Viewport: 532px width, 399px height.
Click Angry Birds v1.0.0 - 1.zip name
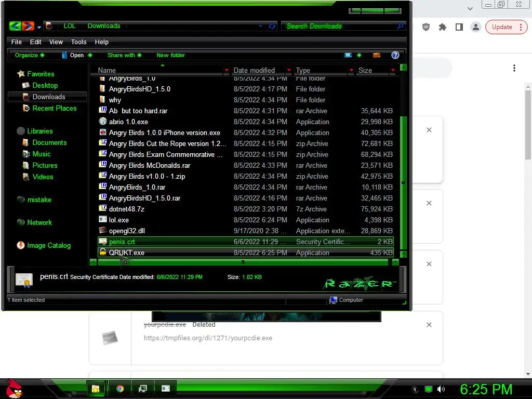(x=147, y=176)
